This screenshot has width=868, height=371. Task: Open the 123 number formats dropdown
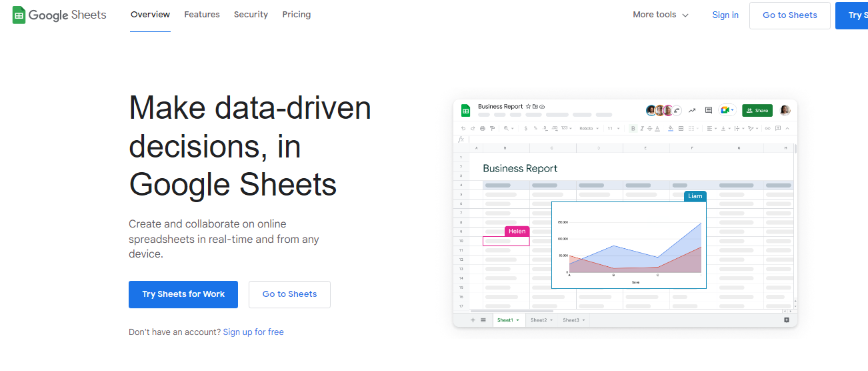[566, 128]
